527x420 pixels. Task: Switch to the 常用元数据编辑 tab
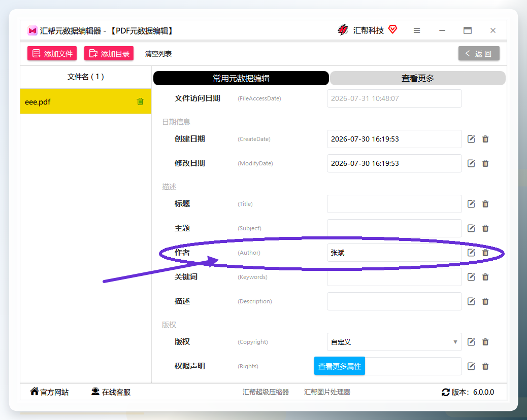tap(241, 78)
